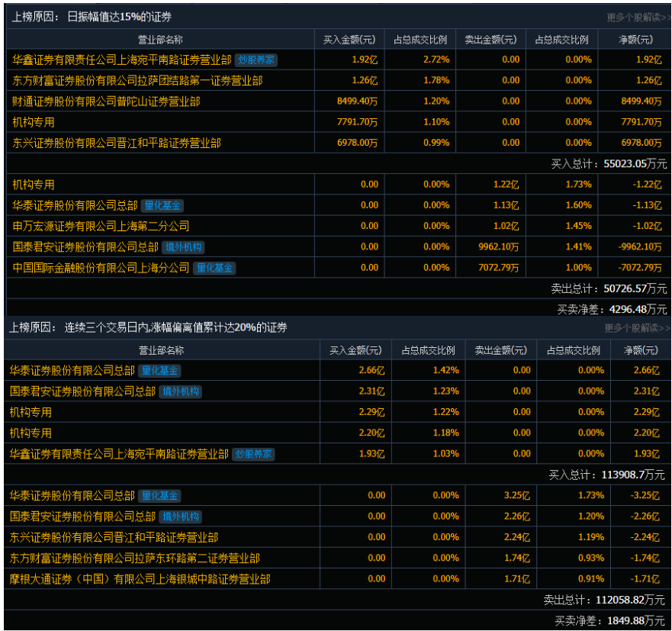Click 量化基金 tag on 华泰证券 2.66亿 buy row
This screenshot has height=631, width=672.
159,371
